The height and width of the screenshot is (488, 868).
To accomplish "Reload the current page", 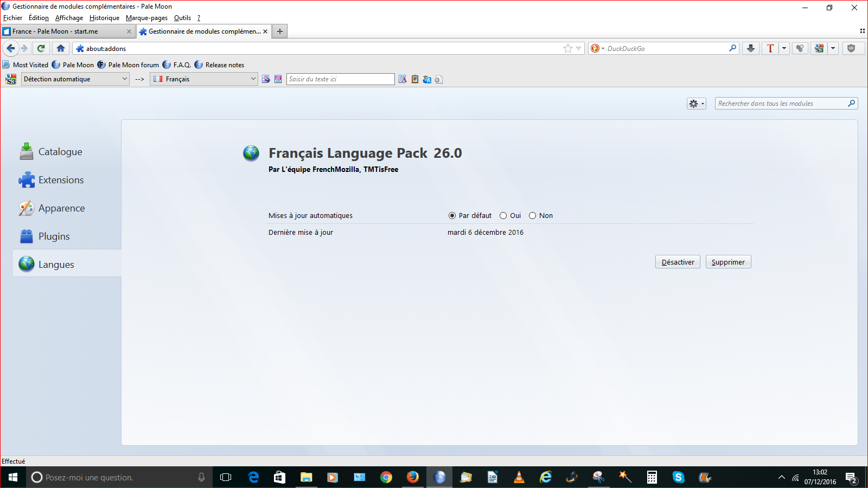I will coord(41,48).
